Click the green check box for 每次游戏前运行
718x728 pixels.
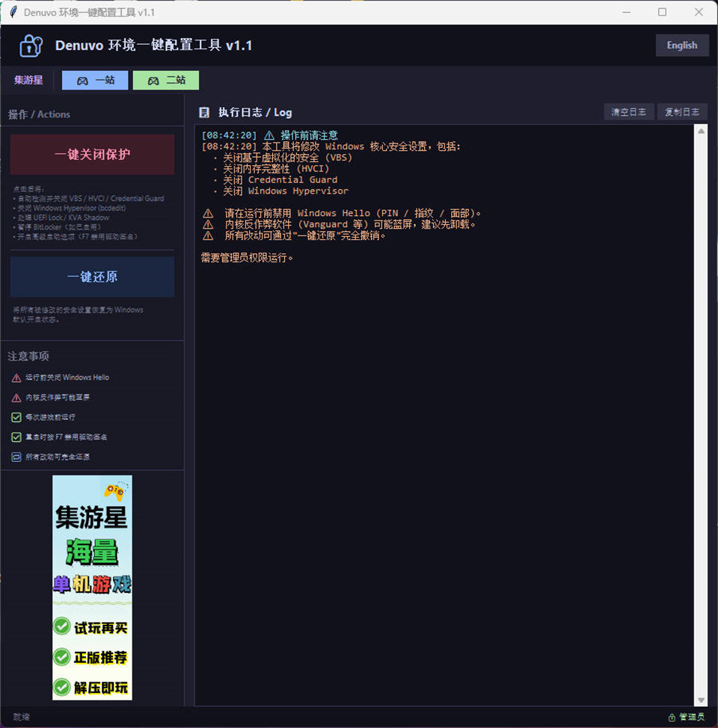coord(16,417)
